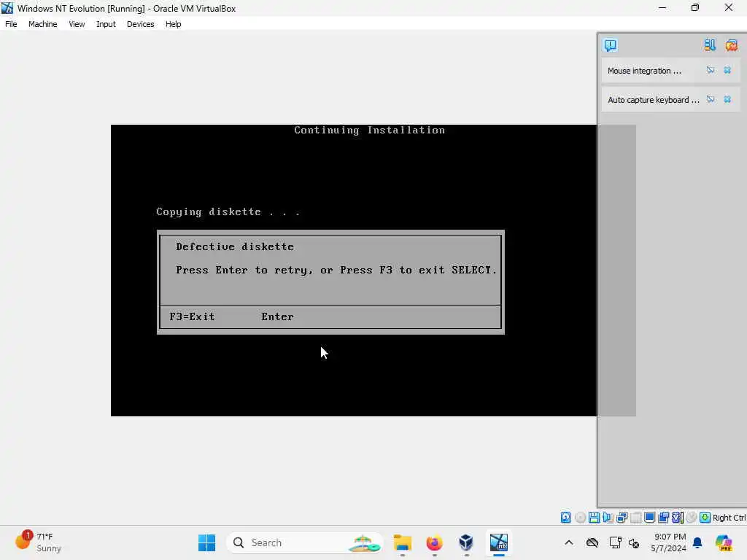
Task: Click the Press Enter to retry instruction line
Action: [x=336, y=270]
